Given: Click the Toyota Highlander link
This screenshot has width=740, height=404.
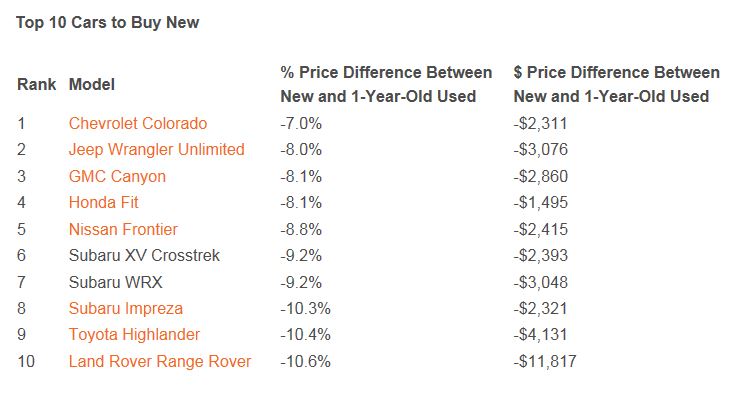Looking at the screenshot, I should coord(134,334).
